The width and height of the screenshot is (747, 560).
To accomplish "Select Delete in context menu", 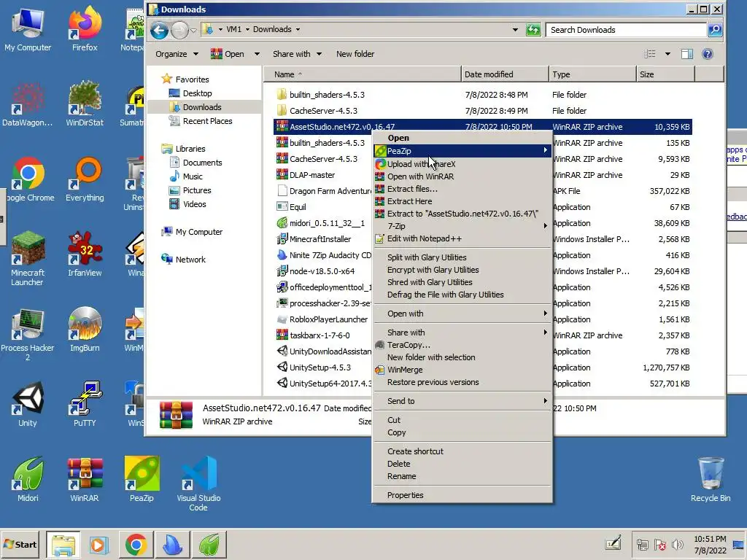I will (462, 464).
